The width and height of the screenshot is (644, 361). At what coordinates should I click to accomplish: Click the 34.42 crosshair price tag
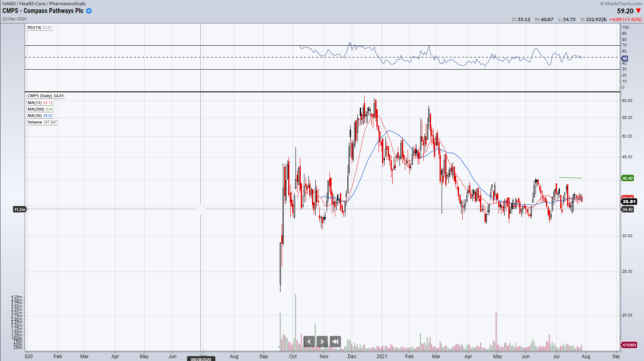coord(627,209)
